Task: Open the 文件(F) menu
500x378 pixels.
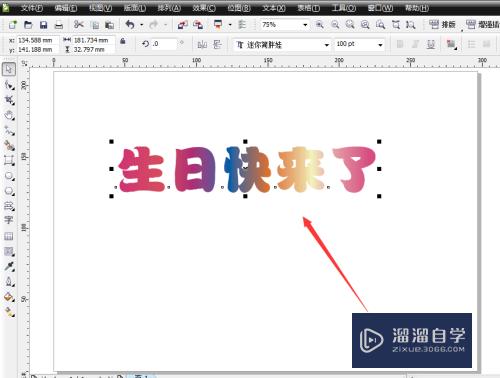Action: point(32,8)
